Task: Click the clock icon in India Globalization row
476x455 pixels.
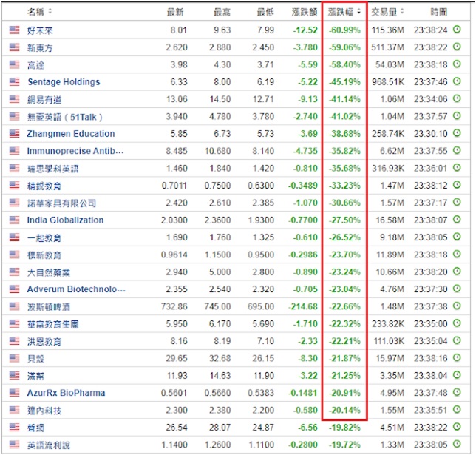Action: (x=457, y=220)
